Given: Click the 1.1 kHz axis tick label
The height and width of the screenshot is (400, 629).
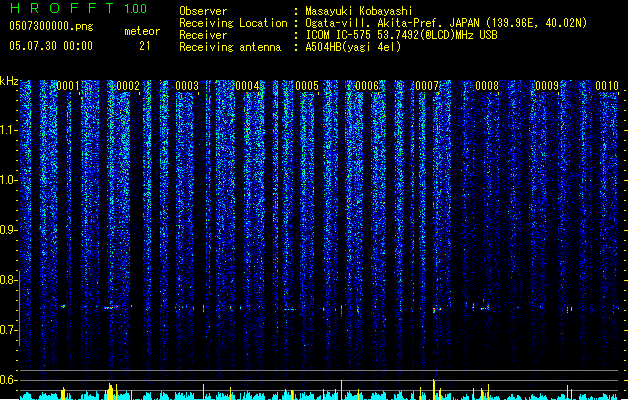Looking at the screenshot, I should click(x=8, y=130).
